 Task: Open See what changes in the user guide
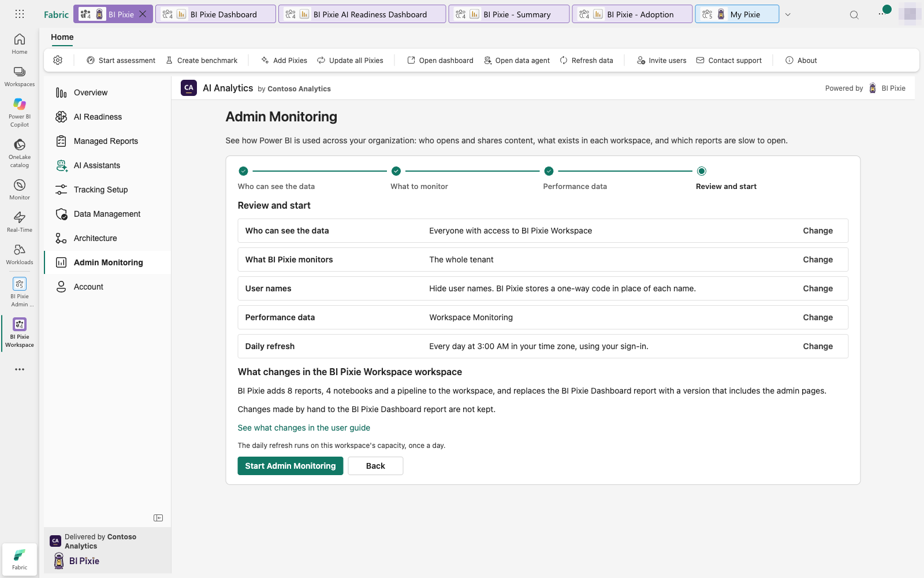point(304,428)
